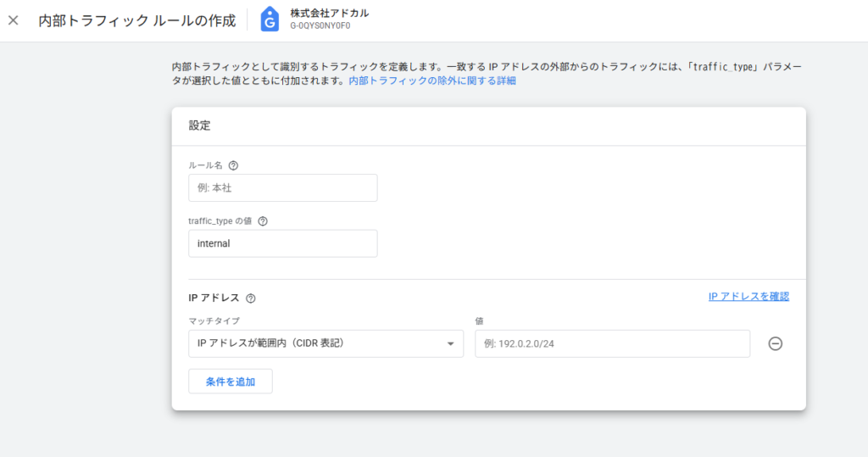Image resolution: width=868 pixels, height=457 pixels.
Task: Click the 設定 card header
Action: tap(200, 125)
